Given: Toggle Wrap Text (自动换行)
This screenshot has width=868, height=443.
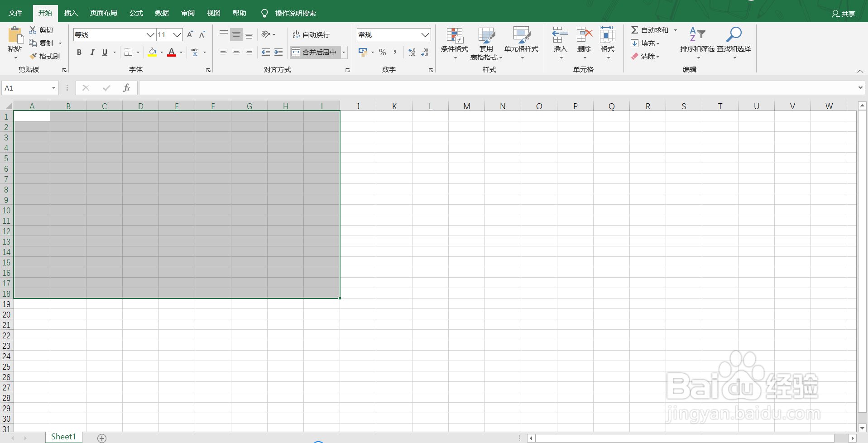Looking at the screenshot, I should click(x=311, y=34).
